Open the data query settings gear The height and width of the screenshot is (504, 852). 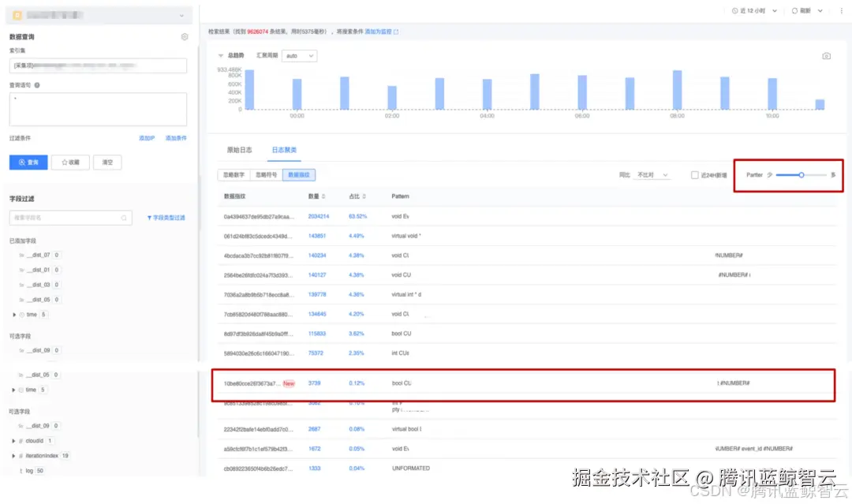point(185,37)
